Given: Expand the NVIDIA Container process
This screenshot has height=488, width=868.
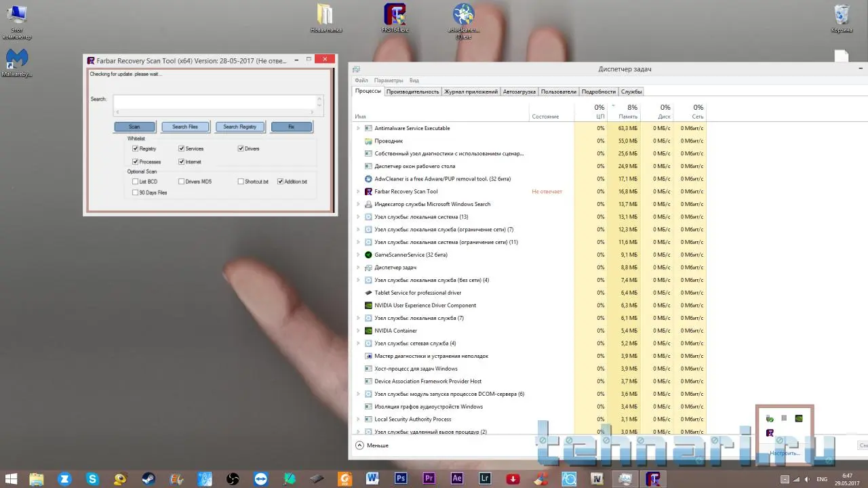Looking at the screenshot, I should click(358, 331).
